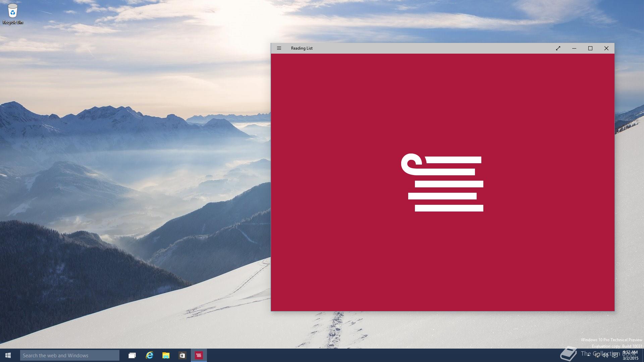Click the Search the web and Windows box
The image size is (644, 362).
69,355
